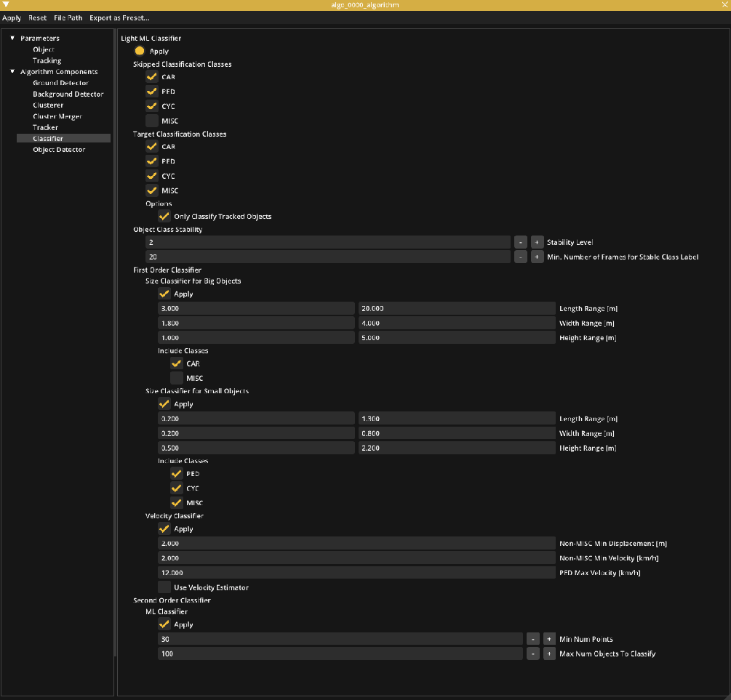731x700 pixels.
Task: Click small objects minimum Width Range field
Action: click(257, 433)
